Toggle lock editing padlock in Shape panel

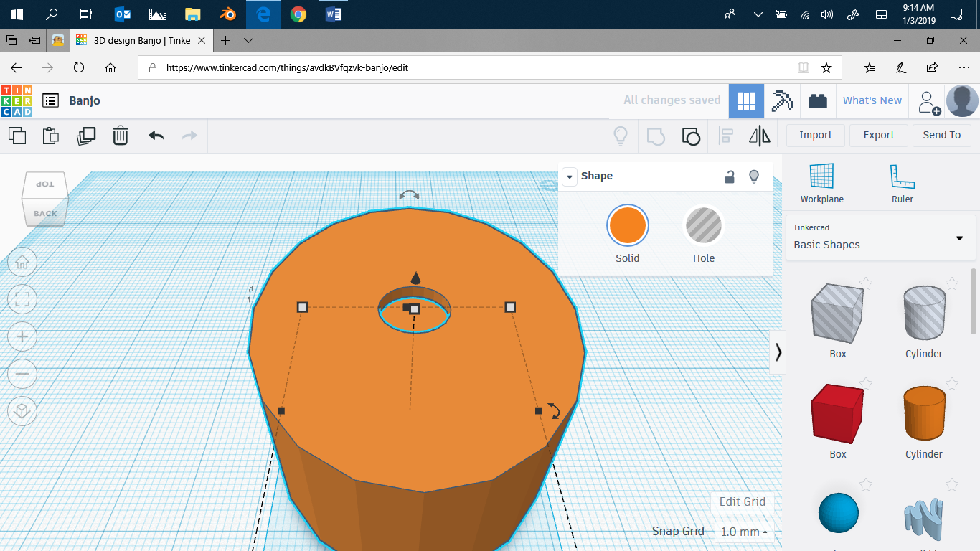[730, 176]
